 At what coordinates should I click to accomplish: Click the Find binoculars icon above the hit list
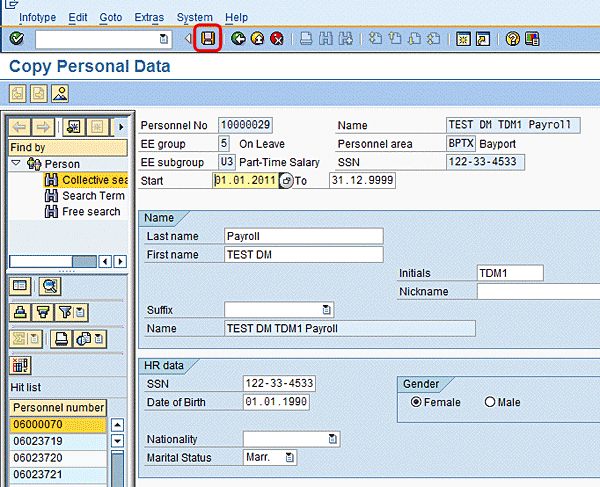(48, 287)
